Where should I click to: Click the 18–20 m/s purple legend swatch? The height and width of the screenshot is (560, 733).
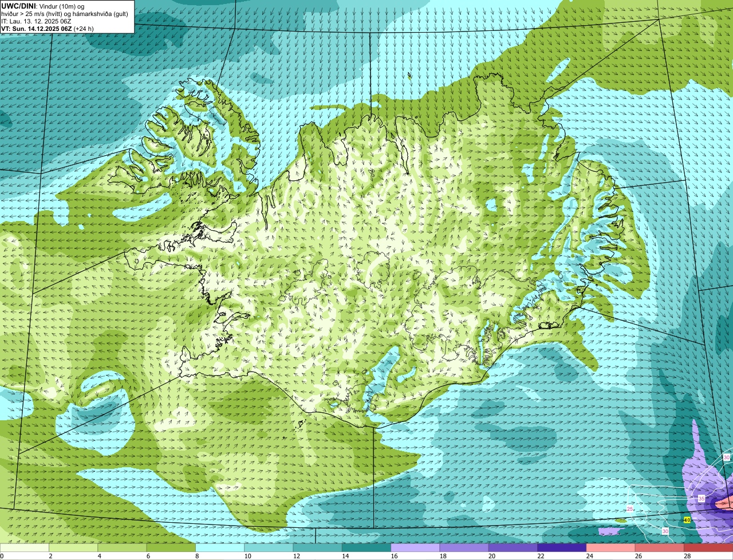(x=464, y=548)
